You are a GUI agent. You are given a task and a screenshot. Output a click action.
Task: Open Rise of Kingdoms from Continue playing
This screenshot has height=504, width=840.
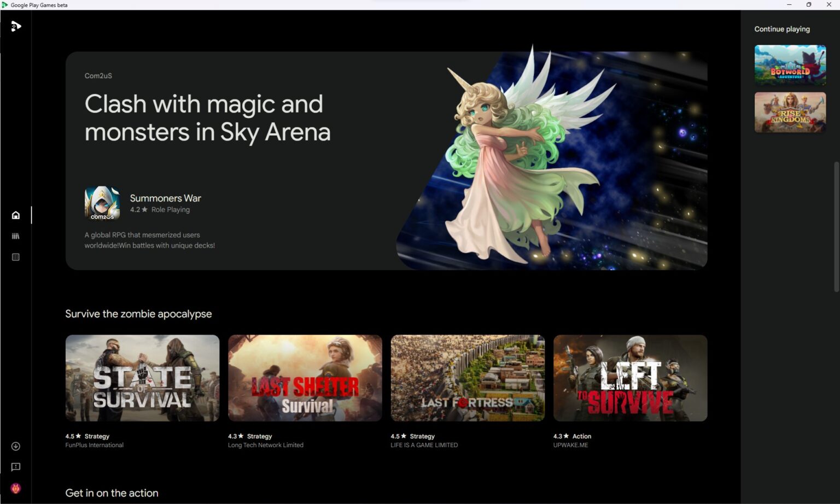(790, 112)
